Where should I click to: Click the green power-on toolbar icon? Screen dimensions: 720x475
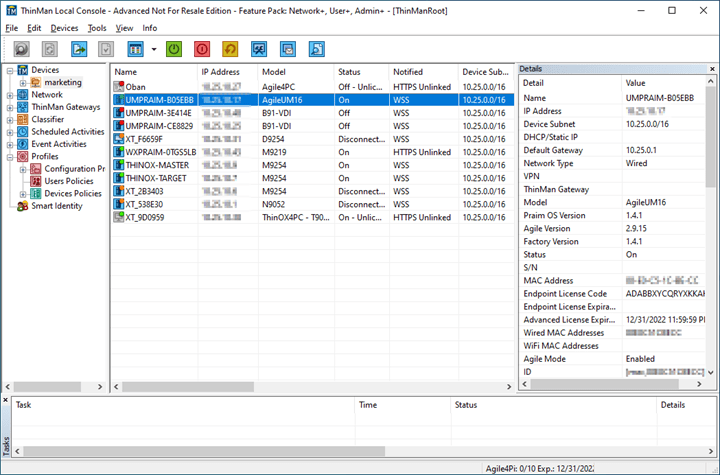[x=174, y=48]
